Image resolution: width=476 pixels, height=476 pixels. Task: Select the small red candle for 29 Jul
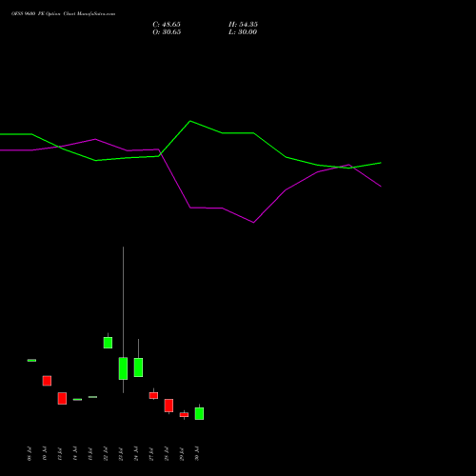[x=184, y=414]
